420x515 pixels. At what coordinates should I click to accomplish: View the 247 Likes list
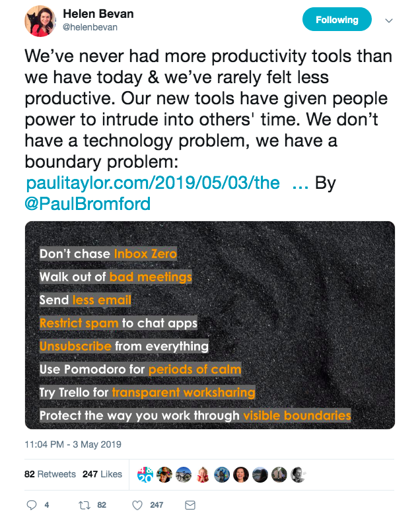[x=102, y=474]
